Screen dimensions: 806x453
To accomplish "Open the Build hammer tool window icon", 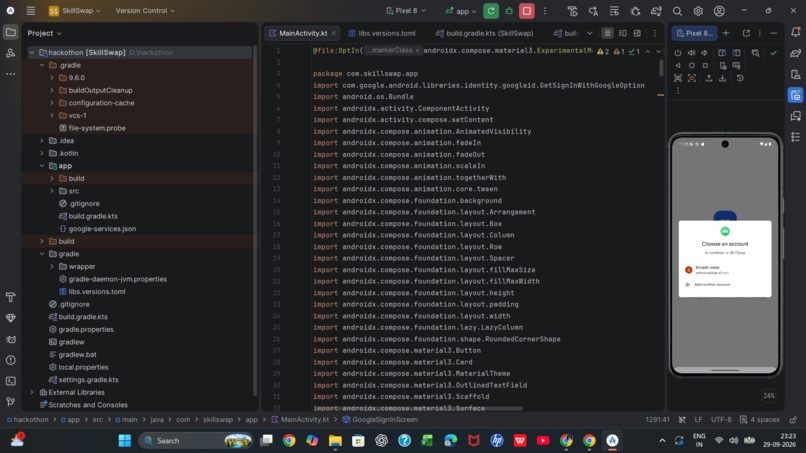I will [10, 297].
